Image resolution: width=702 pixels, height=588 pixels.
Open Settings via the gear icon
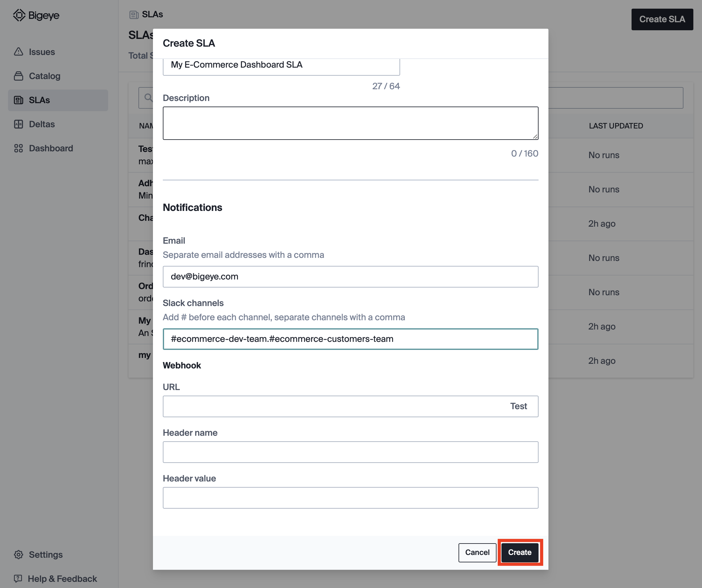click(x=19, y=554)
